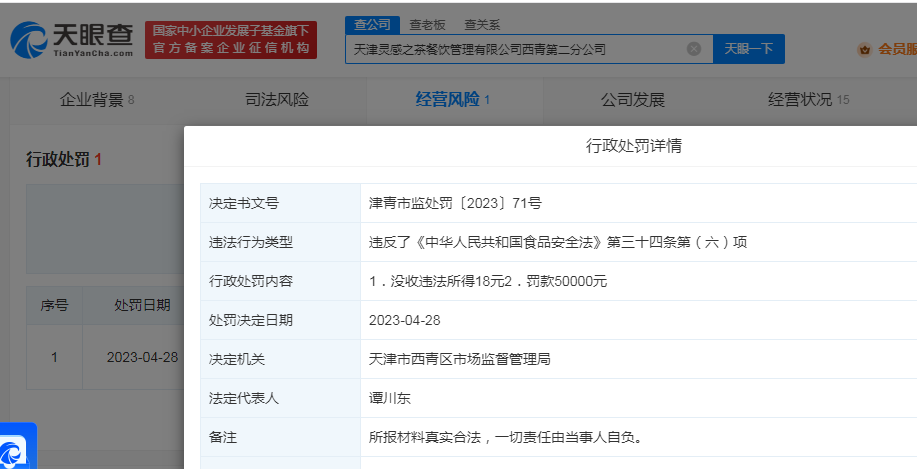Click the 2023-04-28 date in the penalty table row
Screen dimensions: 917x469
pyautogui.click(x=142, y=357)
